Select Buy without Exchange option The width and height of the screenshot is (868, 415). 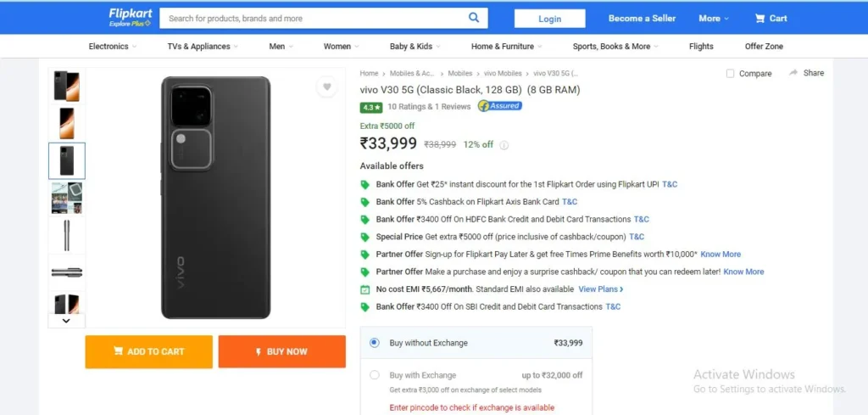coord(374,343)
